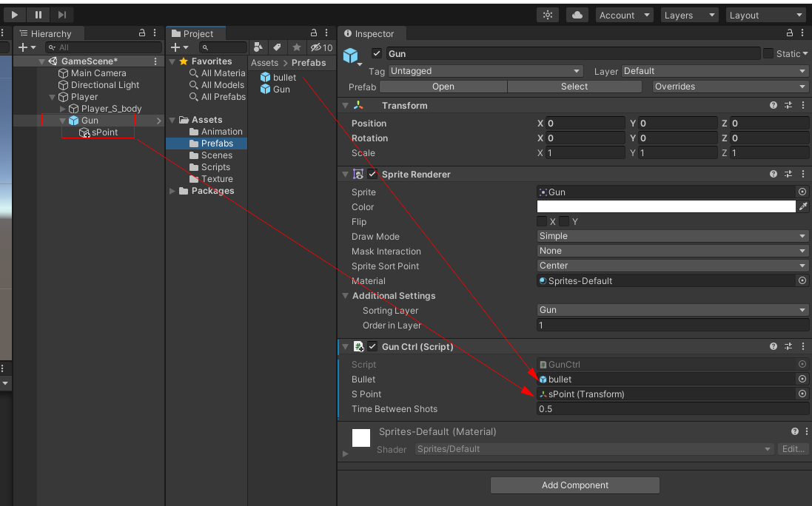Image resolution: width=812 pixels, height=506 pixels.
Task: Toggle Flip X checkbox
Action: tap(542, 221)
